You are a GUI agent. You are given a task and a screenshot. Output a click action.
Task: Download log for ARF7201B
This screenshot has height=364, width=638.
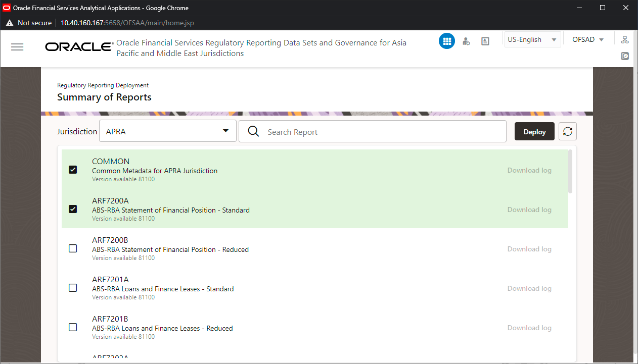tap(529, 328)
